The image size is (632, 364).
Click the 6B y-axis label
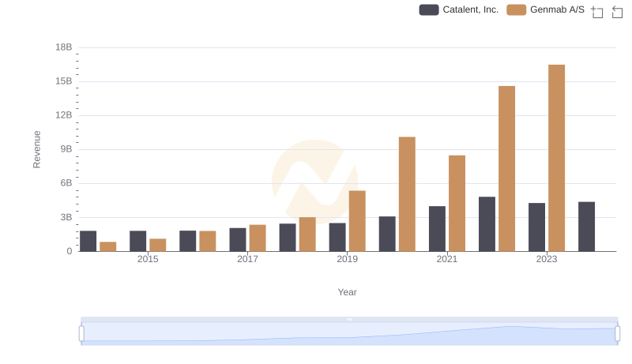66,183
